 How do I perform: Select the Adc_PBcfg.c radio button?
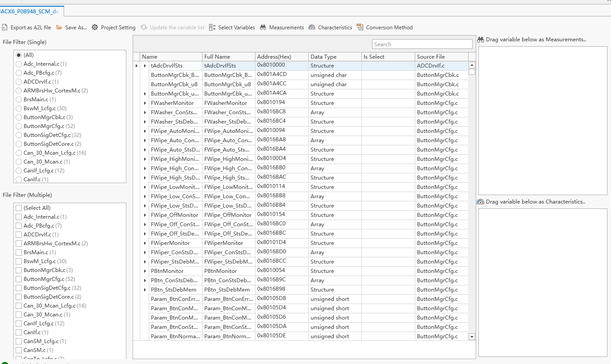click(x=19, y=73)
